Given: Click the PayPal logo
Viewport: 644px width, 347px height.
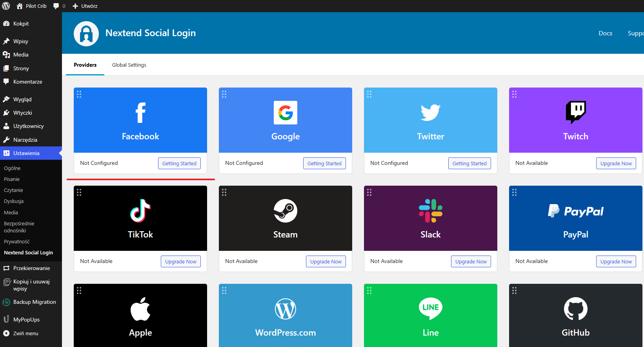Looking at the screenshot, I should coord(576,211).
